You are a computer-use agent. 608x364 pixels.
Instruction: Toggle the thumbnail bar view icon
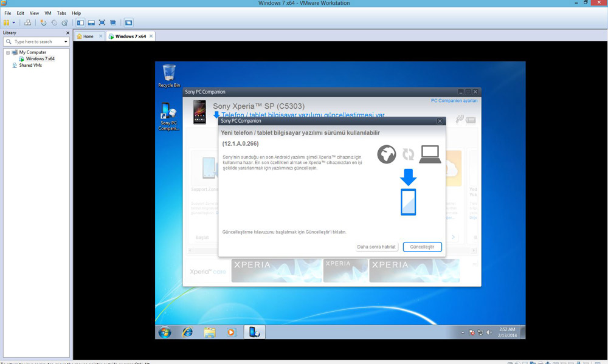(x=91, y=22)
